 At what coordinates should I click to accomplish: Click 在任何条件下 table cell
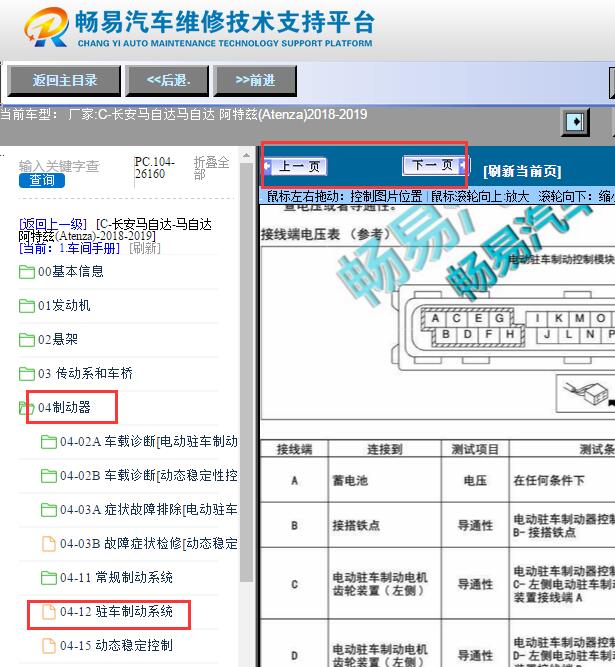pyautogui.click(x=562, y=481)
